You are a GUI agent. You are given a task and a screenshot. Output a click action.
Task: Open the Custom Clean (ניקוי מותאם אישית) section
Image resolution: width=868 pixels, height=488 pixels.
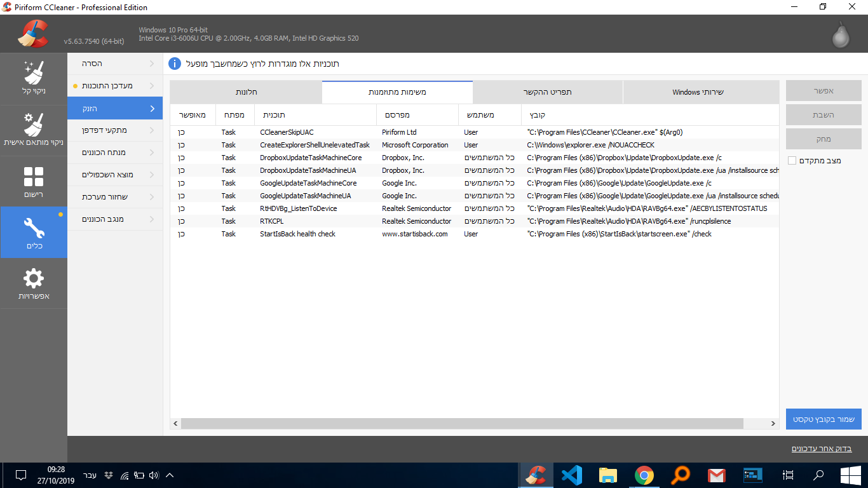pyautogui.click(x=34, y=130)
